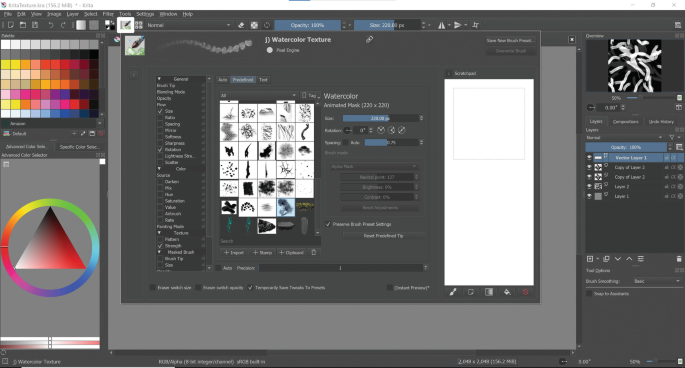This screenshot has width=685, height=368.
Task: Open the Tag menu button
Action: (310, 95)
